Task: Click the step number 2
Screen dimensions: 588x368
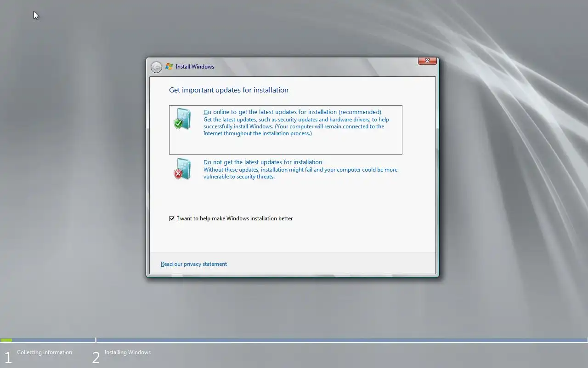Action: pos(96,357)
